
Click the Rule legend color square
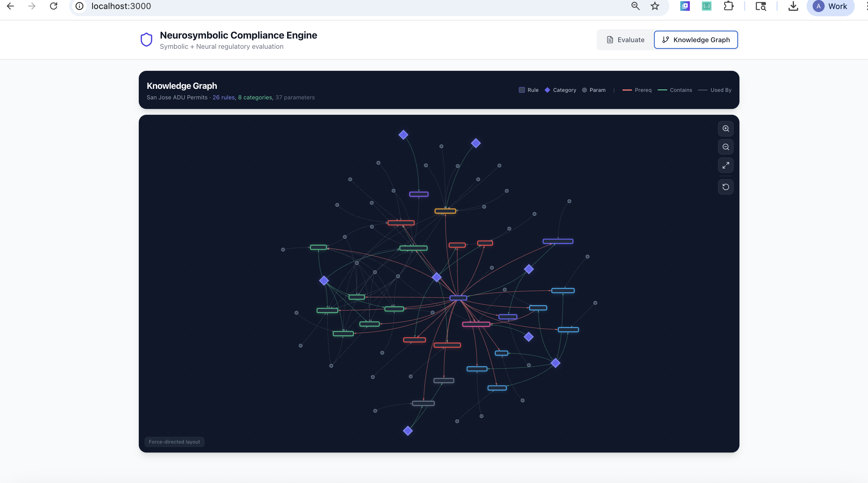point(522,90)
